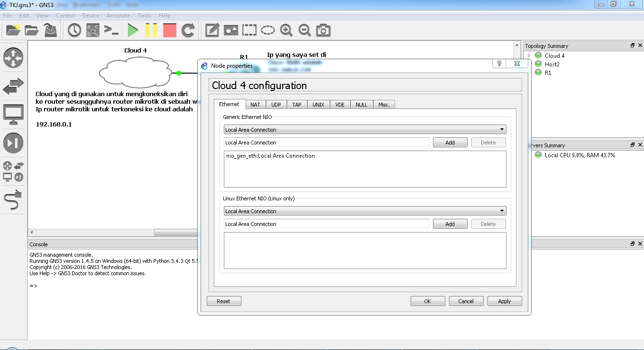Switch to the NULL tab

click(x=361, y=105)
